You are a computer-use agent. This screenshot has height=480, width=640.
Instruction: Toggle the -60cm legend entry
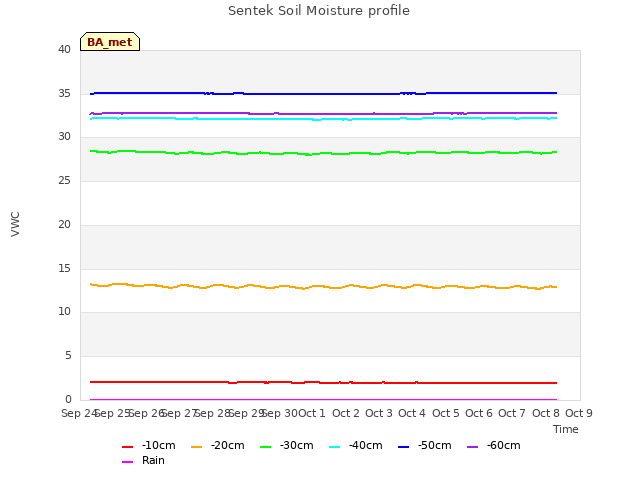pos(493,445)
